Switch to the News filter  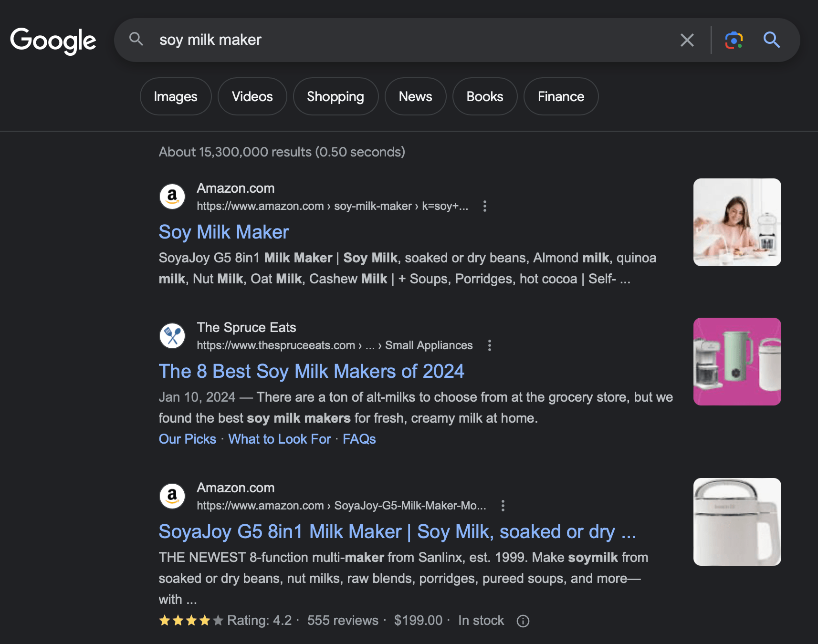(x=415, y=96)
